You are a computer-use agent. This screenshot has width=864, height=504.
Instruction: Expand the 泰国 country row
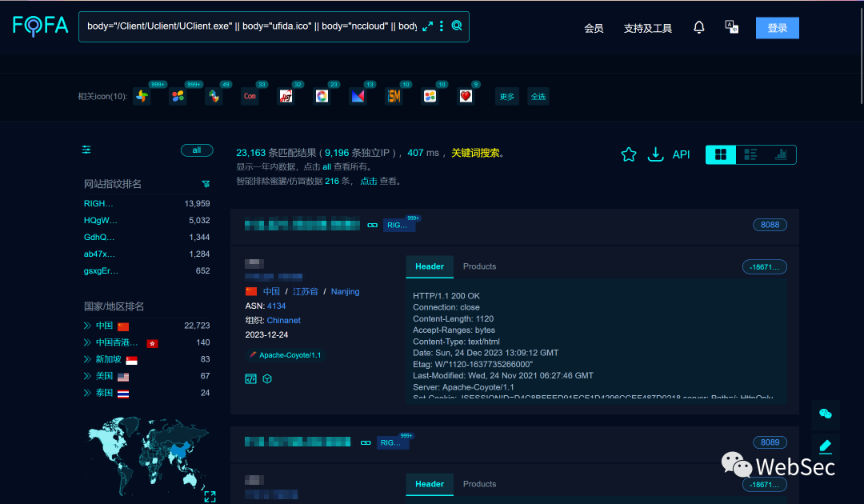pyautogui.click(x=87, y=393)
